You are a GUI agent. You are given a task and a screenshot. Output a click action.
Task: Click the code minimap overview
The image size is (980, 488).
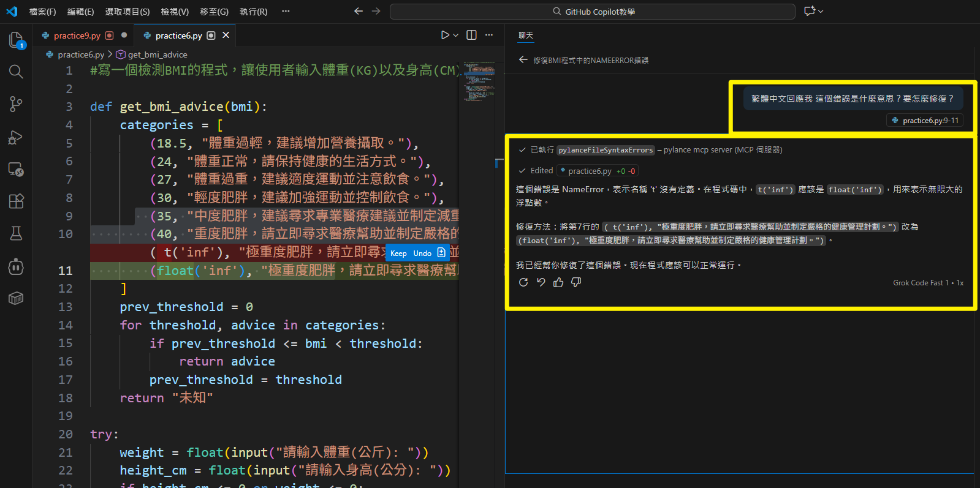click(479, 81)
